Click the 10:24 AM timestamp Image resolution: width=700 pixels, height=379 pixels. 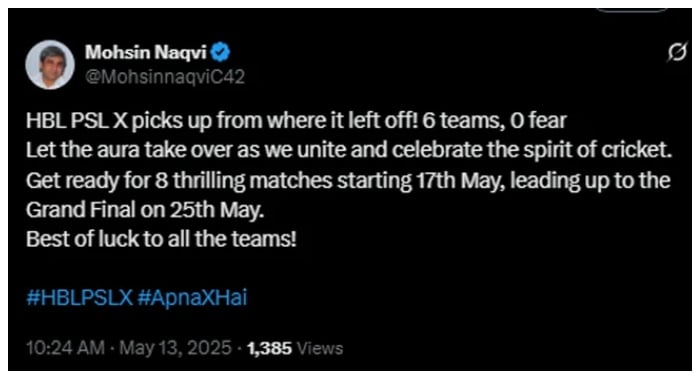65,348
